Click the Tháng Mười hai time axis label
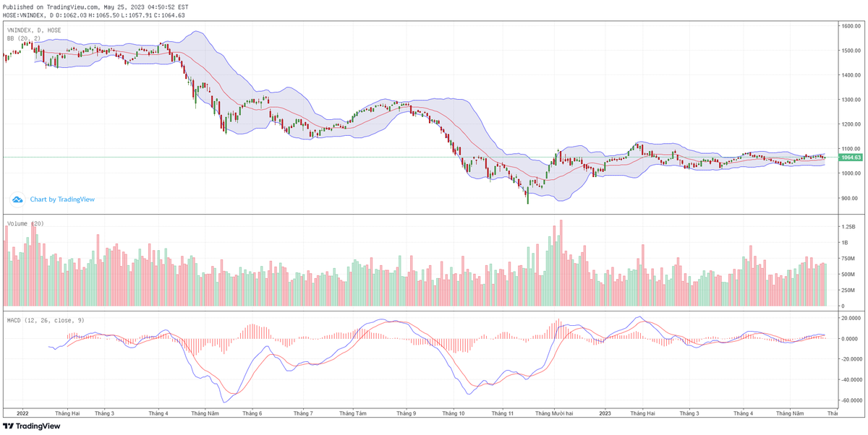 (554, 413)
